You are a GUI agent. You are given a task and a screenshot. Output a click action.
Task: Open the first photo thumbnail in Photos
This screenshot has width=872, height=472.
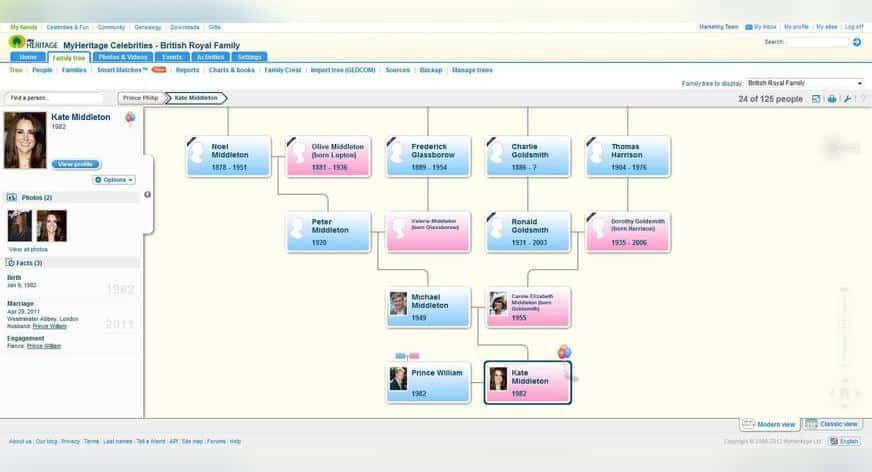(x=19, y=226)
